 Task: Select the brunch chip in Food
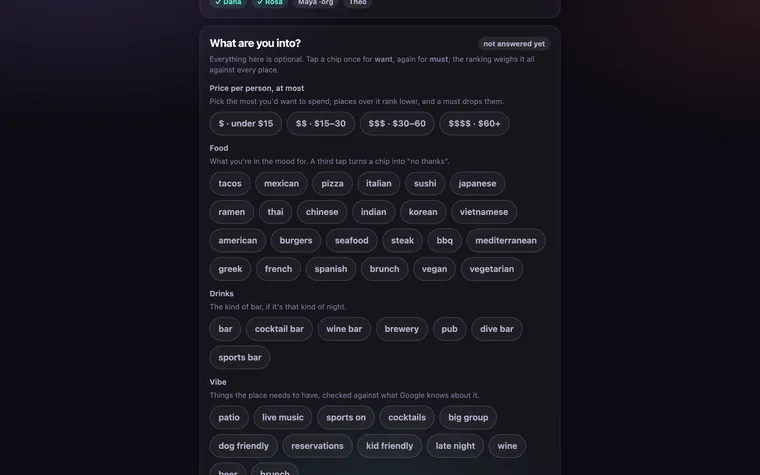(x=384, y=269)
